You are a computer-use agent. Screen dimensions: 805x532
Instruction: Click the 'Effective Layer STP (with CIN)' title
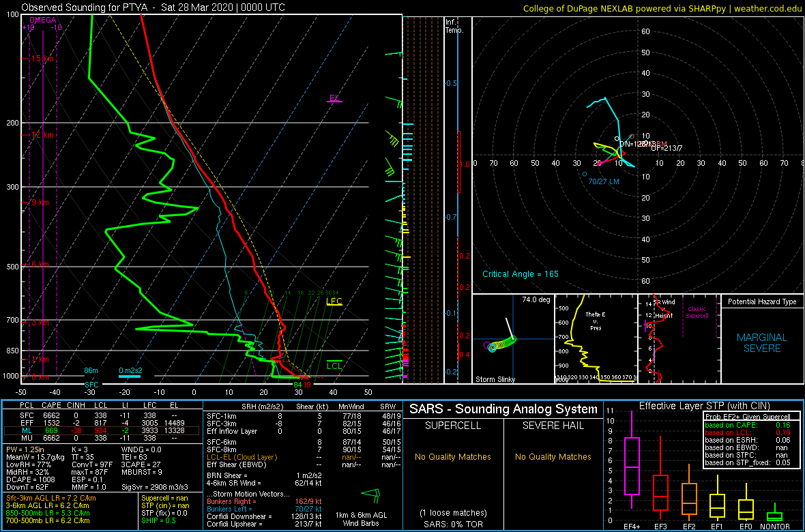tap(704, 407)
